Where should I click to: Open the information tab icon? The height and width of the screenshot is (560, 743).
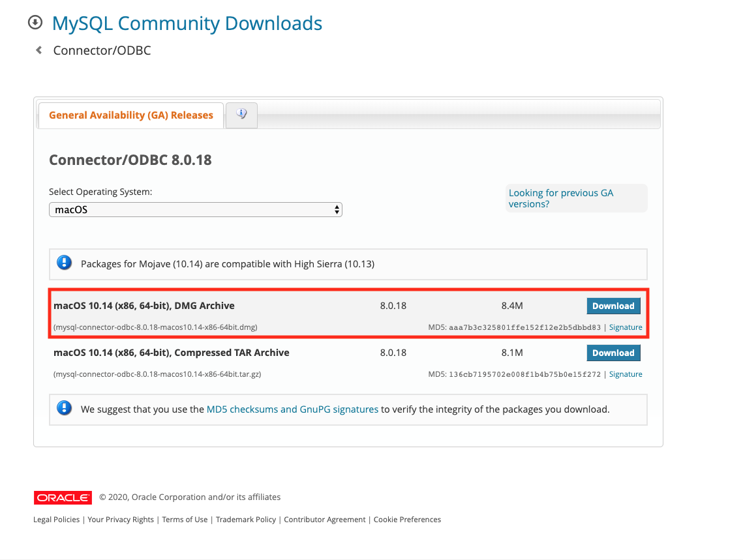click(x=241, y=115)
